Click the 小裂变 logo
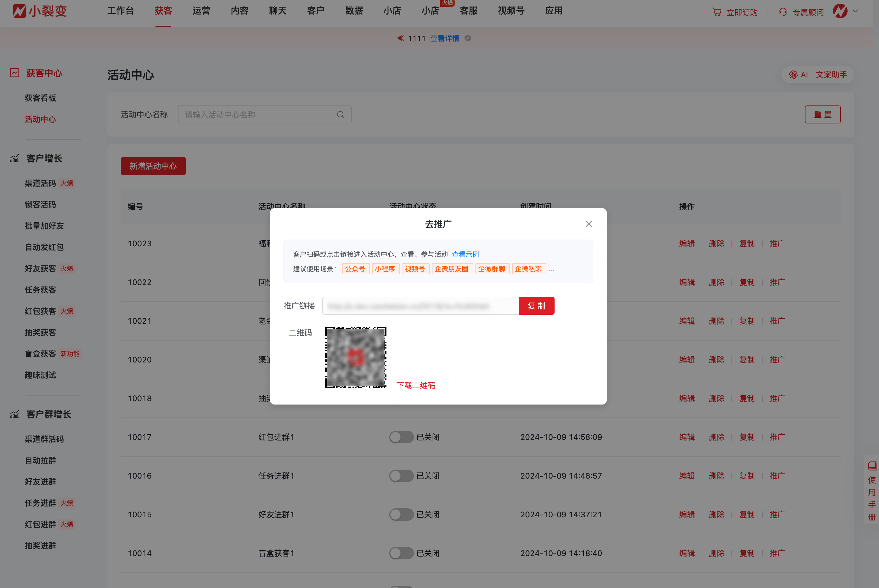Image resolution: width=879 pixels, height=588 pixels. coord(39,11)
